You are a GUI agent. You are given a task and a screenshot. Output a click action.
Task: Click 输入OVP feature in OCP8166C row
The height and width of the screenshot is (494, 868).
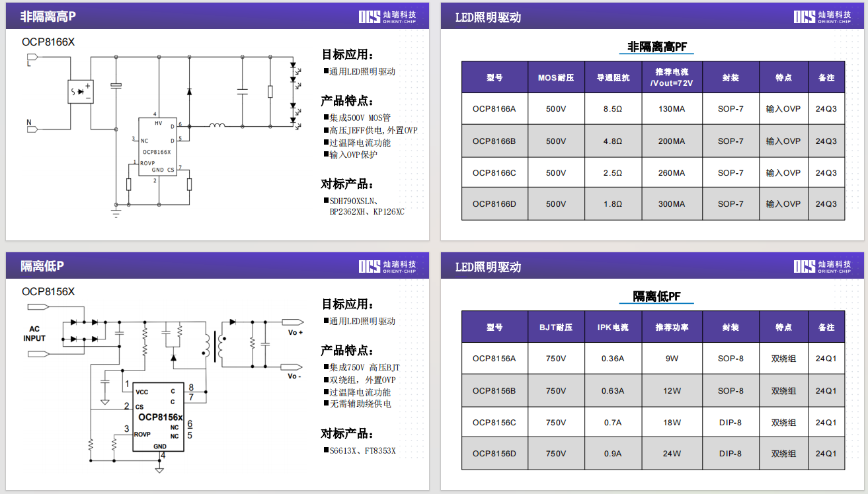[783, 172]
